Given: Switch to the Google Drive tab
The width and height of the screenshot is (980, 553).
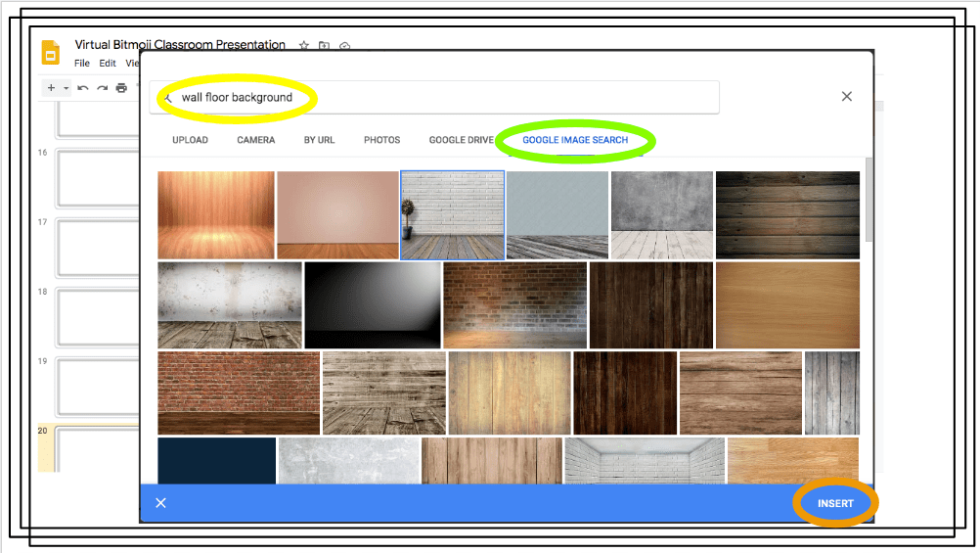Looking at the screenshot, I should pyautogui.click(x=461, y=140).
